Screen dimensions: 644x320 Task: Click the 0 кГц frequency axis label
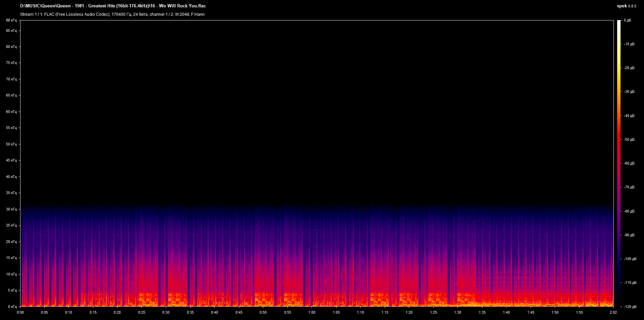coord(12,307)
